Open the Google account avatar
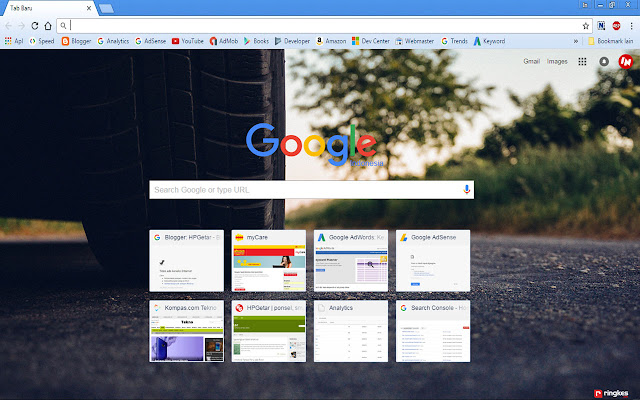Screen dimensions: 640x400 [x=625, y=61]
